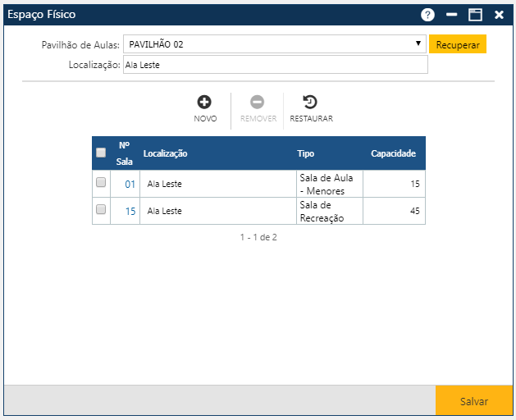Minimize the Espaço Físico window

click(x=451, y=15)
